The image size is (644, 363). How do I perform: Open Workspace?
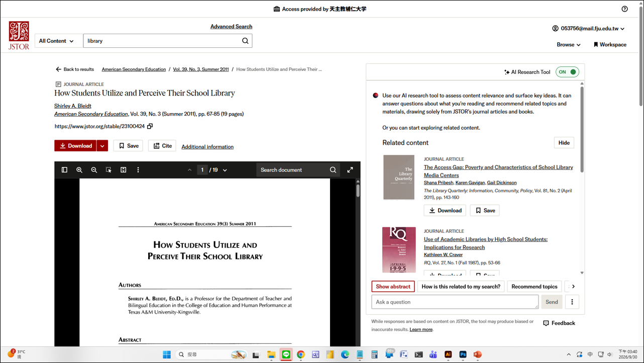click(610, 44)
